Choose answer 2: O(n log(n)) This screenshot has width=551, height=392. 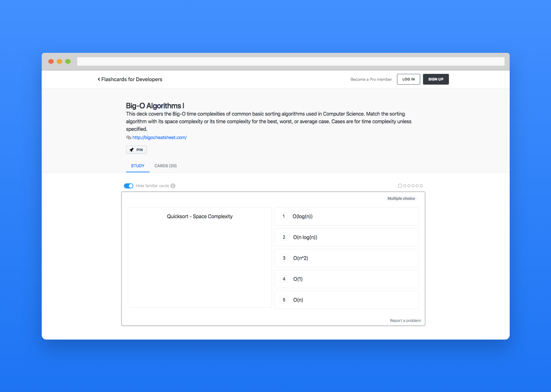[347, 237]
